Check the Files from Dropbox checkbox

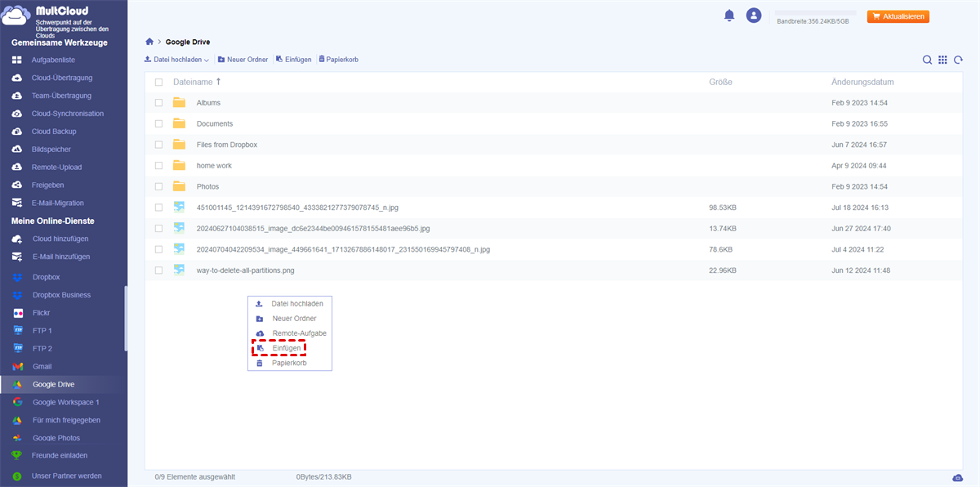point(158,145)
